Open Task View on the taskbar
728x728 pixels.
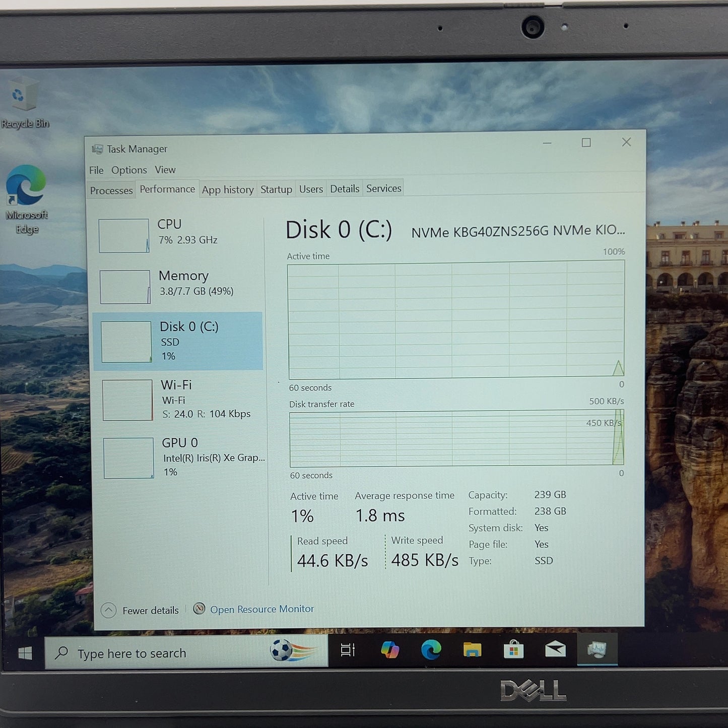pyautogui.click(x=348, y=650)
